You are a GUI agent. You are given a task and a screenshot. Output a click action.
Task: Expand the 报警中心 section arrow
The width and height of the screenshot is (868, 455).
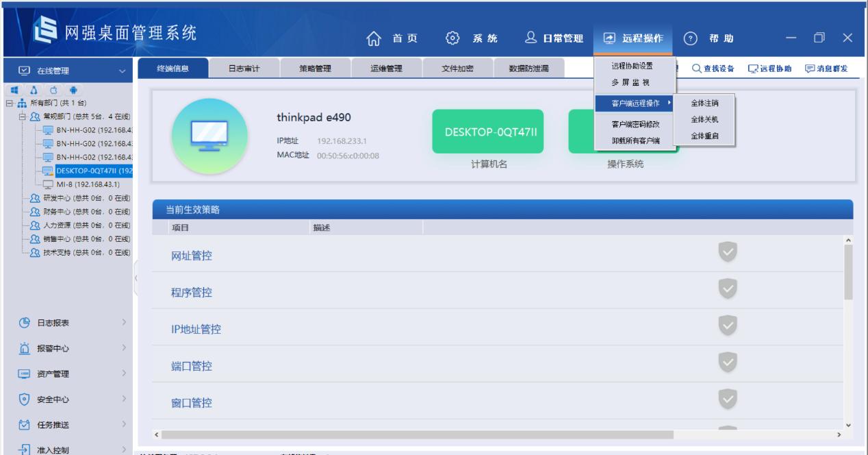123,348
